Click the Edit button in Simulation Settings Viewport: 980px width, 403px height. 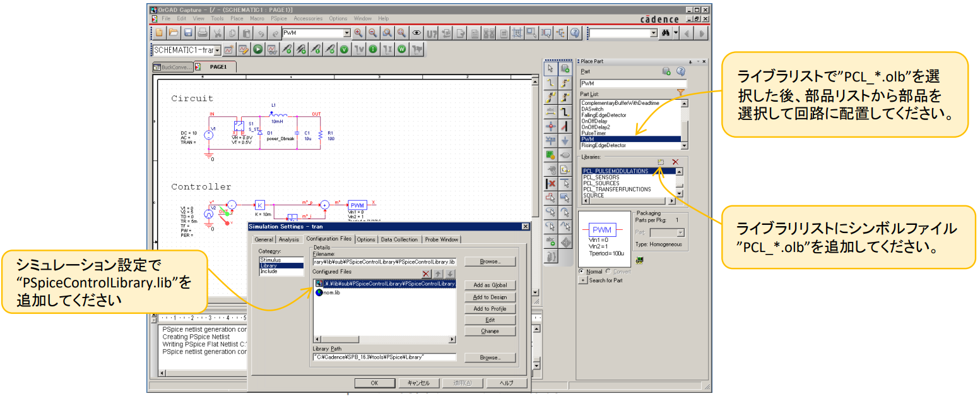tap(490, 320)
